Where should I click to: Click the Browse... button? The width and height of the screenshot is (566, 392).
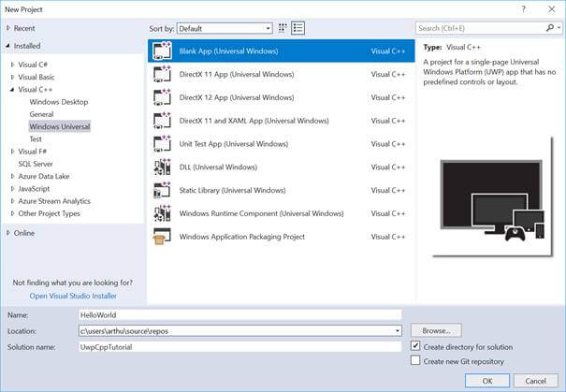(436, 330)
